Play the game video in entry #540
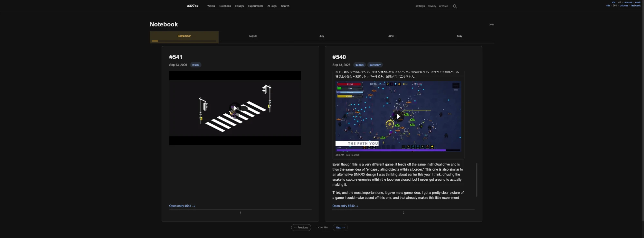 point(398,116)
